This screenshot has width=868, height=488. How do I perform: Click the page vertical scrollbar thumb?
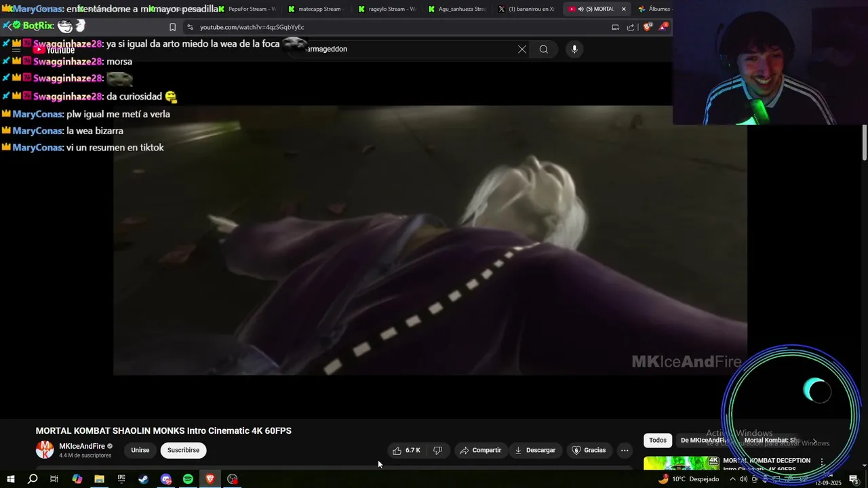(x=865, y=143)
